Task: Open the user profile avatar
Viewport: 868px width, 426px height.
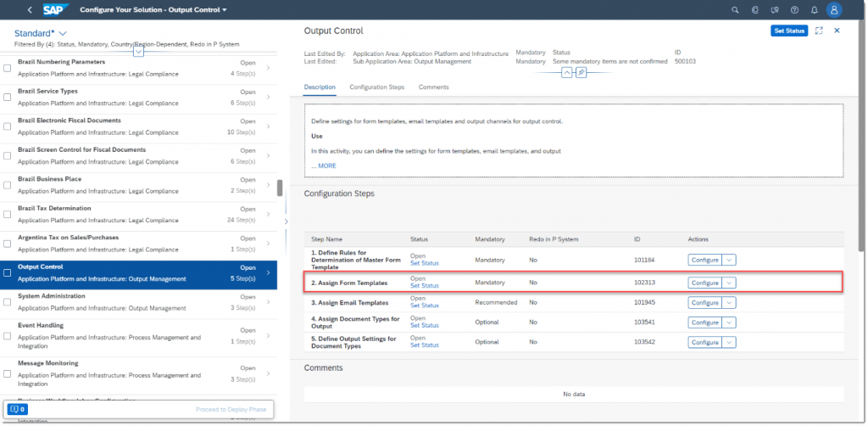Action: (834, 10)
